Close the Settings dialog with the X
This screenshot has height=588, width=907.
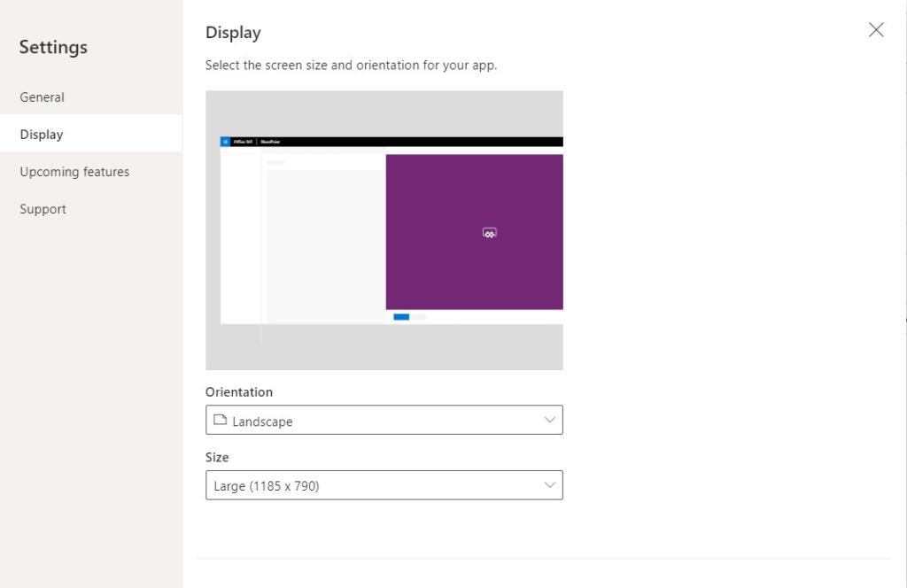coord(876,30)
